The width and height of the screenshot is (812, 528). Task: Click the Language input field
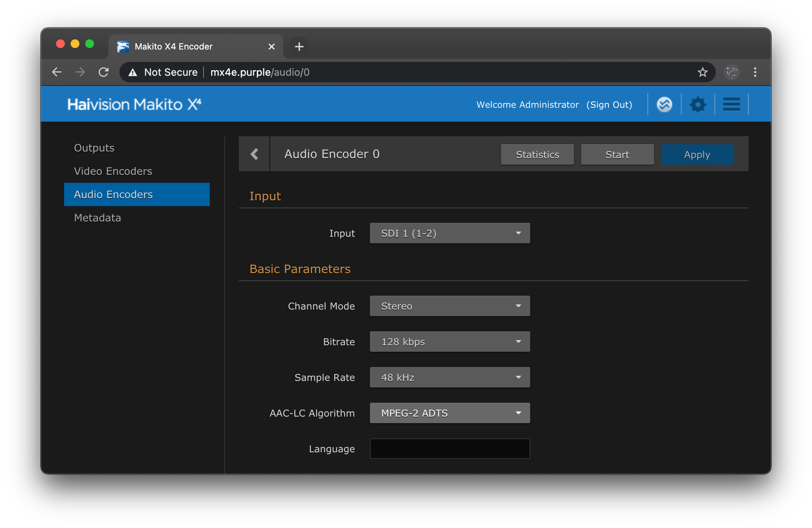450,449
